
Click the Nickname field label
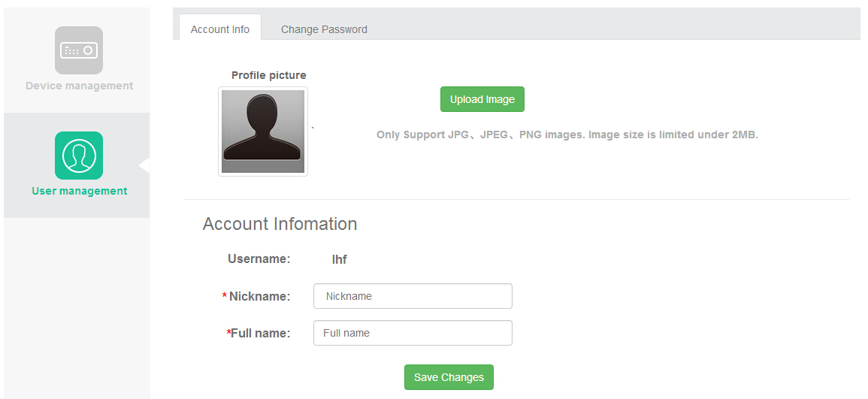point(259,296)
